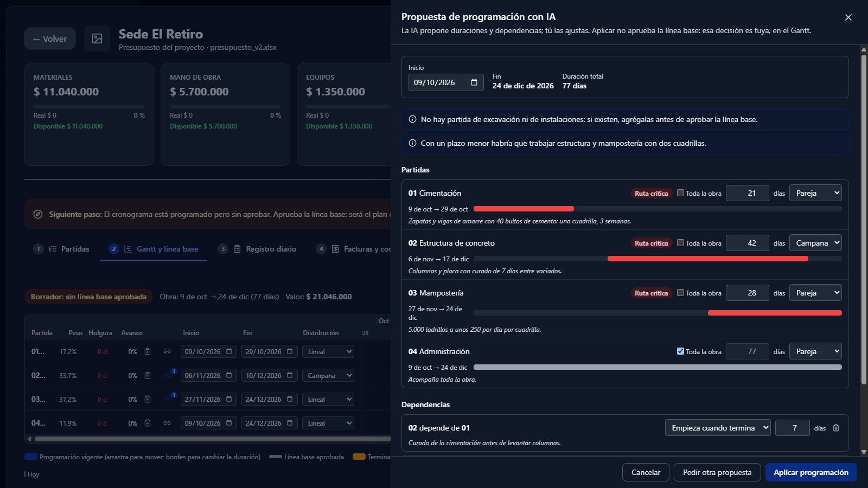
Task: Switch to the Registro diario tab
Action: point(257,249)
